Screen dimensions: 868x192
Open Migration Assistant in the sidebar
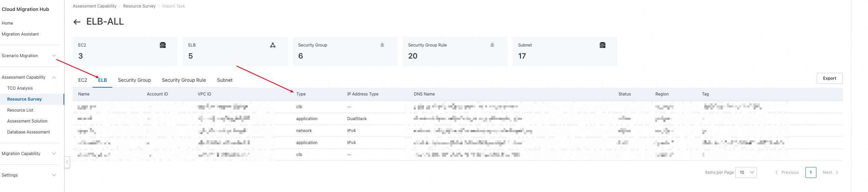(20, 34)
